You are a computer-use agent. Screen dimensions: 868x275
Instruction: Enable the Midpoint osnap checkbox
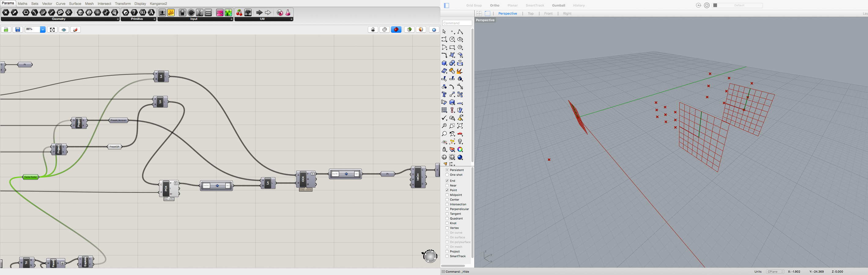point(447,195)
